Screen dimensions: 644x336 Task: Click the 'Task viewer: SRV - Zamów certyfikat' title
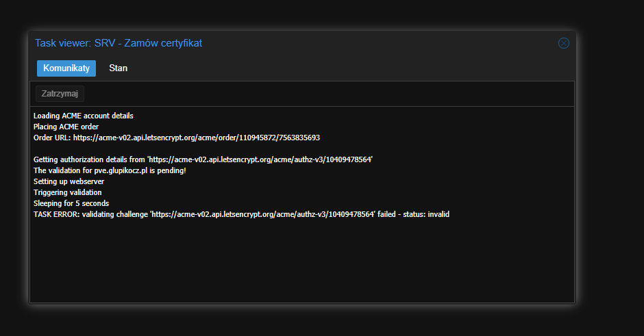tap(119, 43)
